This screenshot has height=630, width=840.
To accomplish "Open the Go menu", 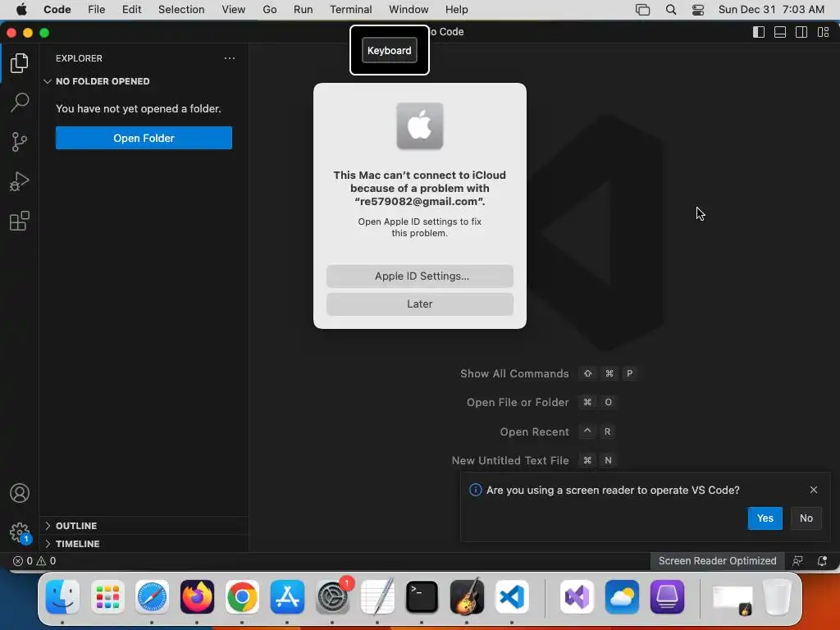I will tap(269, 10).
